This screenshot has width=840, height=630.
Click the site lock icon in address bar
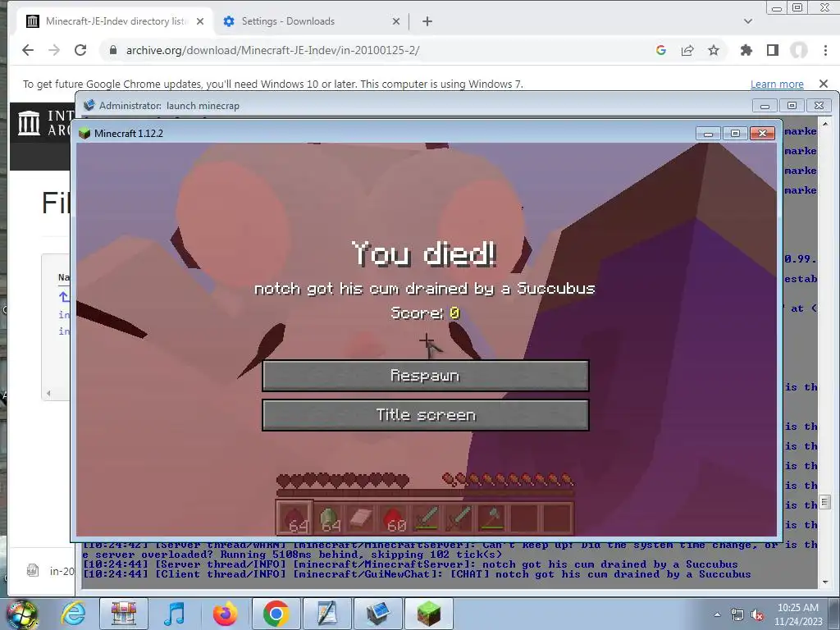click(x=113, y=50)
